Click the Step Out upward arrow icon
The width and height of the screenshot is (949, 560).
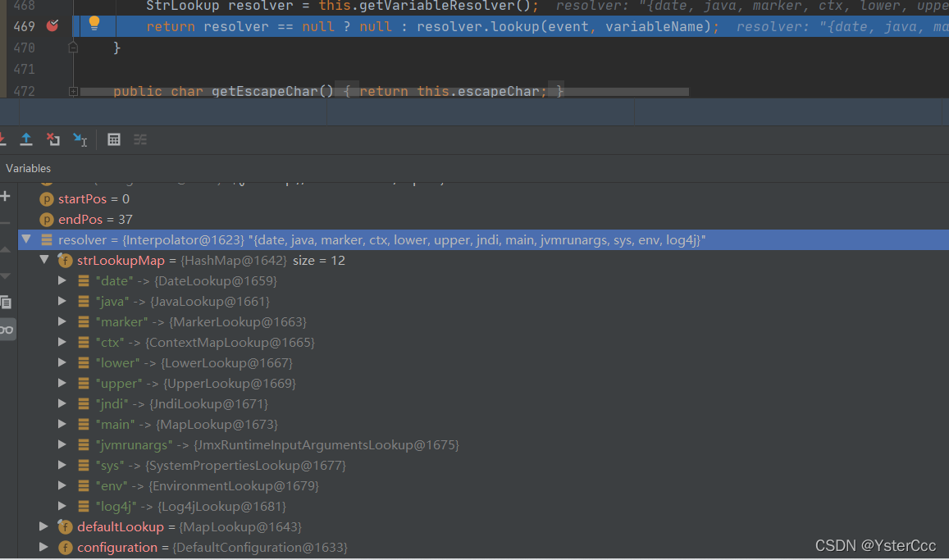(x=26, y=139)
